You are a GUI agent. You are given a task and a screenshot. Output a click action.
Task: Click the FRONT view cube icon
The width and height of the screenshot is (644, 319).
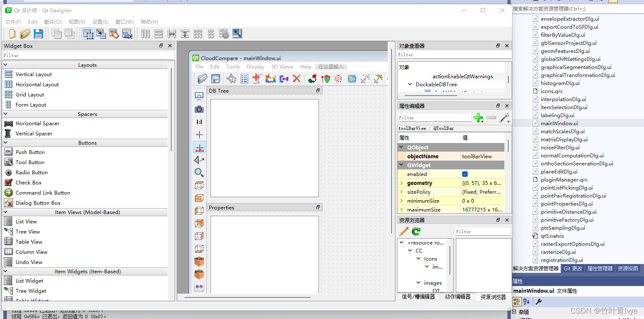pos(199,261)
